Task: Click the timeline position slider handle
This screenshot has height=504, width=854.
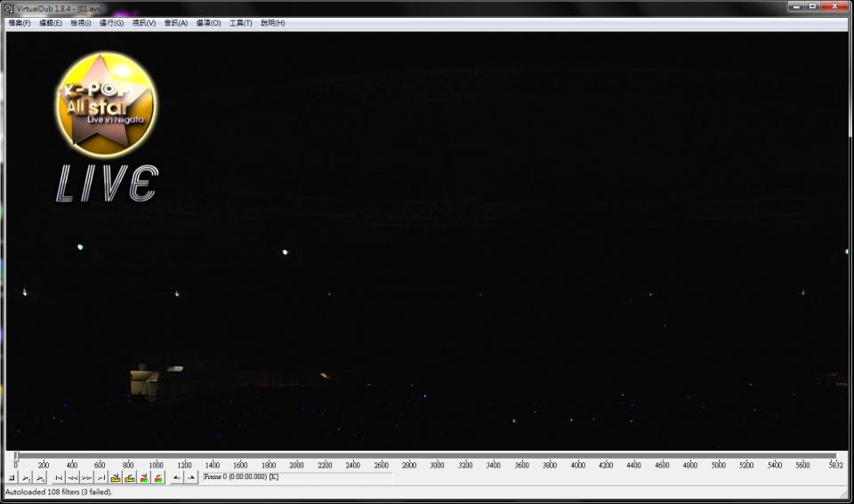Action: pos(16,456)
